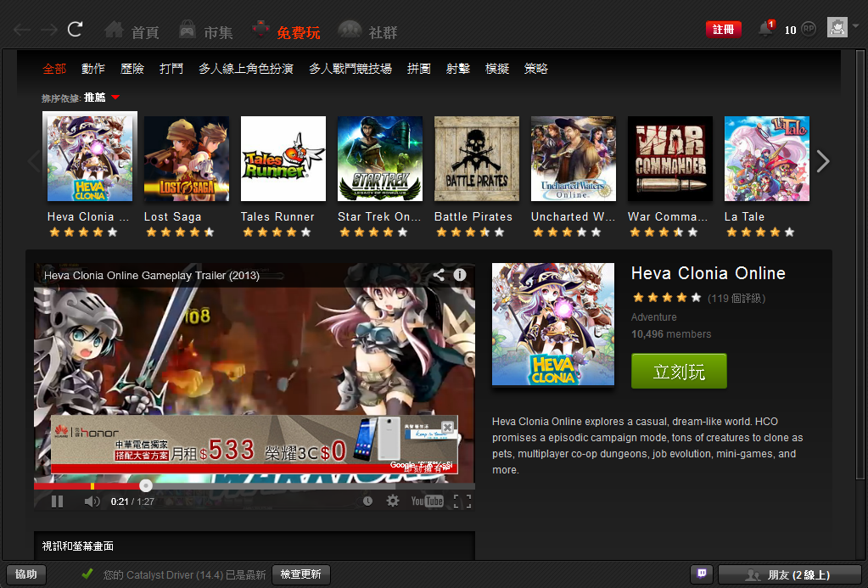Select the Lost Saga thumbnail
The height and width of the screenshot is (588, 868).
187,159
